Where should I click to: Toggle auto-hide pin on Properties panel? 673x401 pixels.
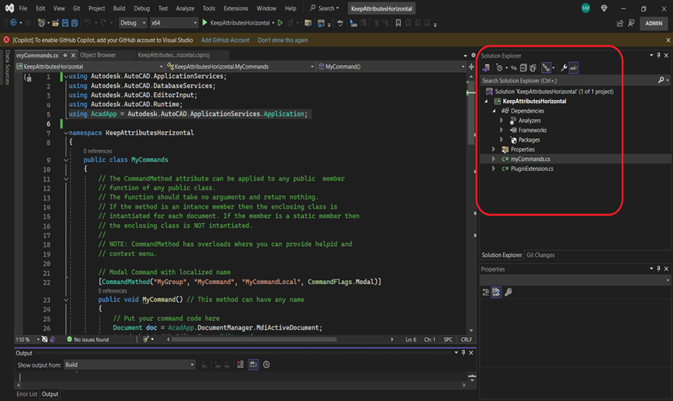click(658, 269)
